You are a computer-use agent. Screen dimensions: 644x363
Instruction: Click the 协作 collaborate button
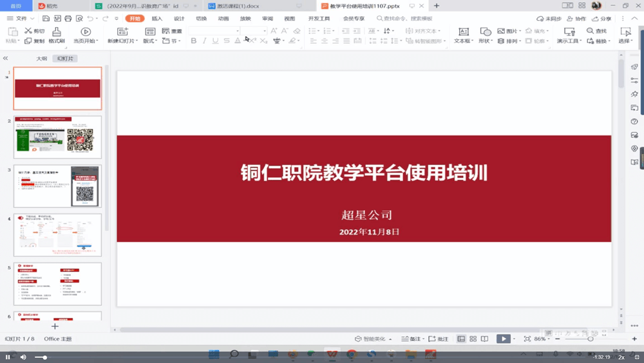click(576, 19)
